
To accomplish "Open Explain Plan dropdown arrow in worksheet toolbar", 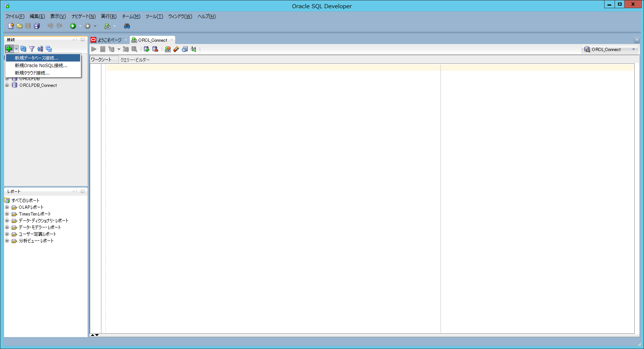I will 119,49.
